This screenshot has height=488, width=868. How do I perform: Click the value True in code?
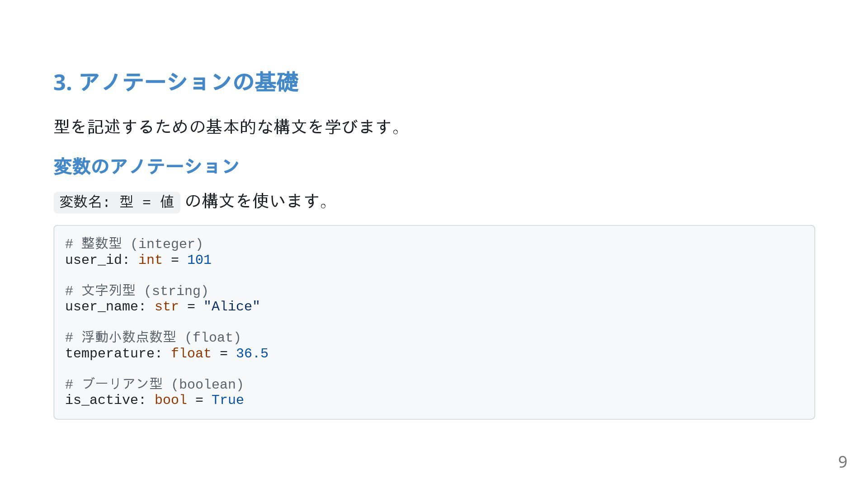(x=228, y=400)
